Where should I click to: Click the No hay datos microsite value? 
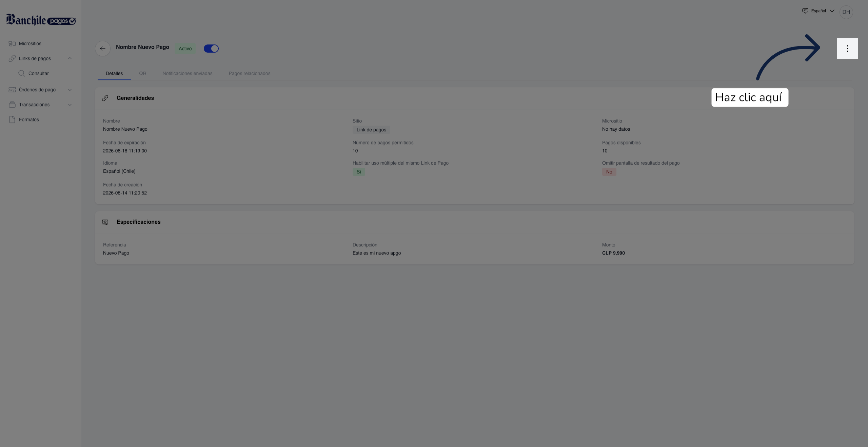pos(616,129)
